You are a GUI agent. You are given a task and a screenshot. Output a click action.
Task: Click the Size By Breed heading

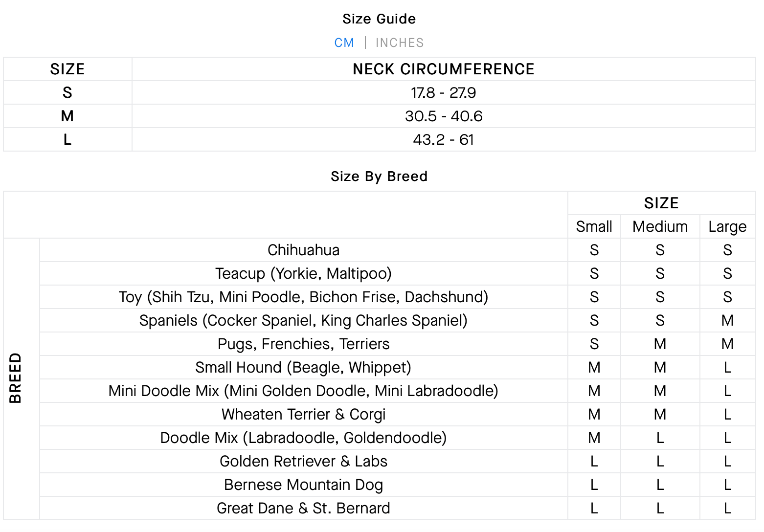[379, 177]
